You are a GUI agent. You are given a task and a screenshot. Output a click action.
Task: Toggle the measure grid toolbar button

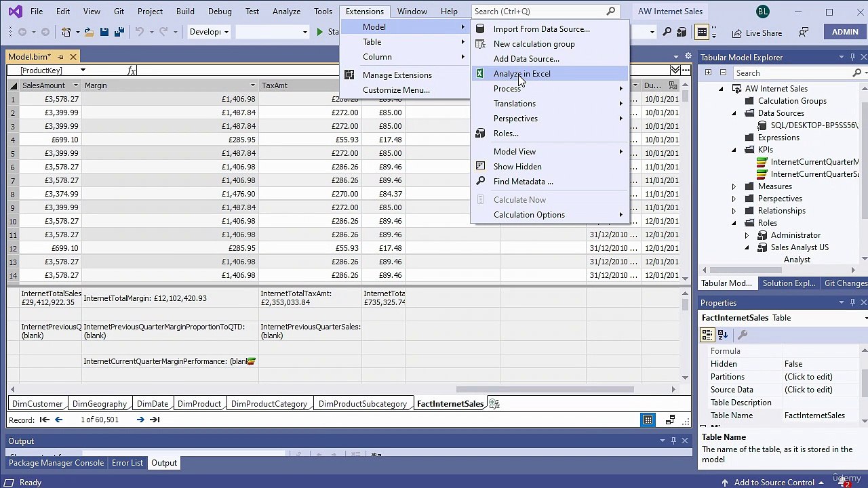click(703, 32)
